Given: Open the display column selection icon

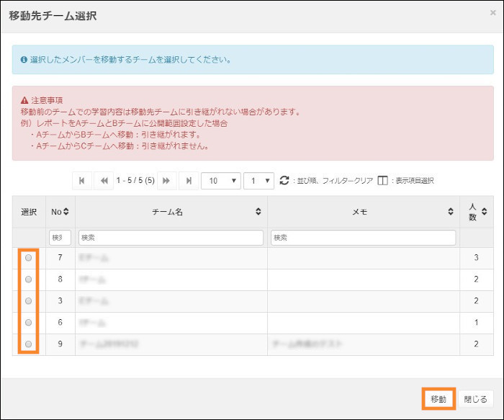Looking at the screenshot, I should (383, 180).
